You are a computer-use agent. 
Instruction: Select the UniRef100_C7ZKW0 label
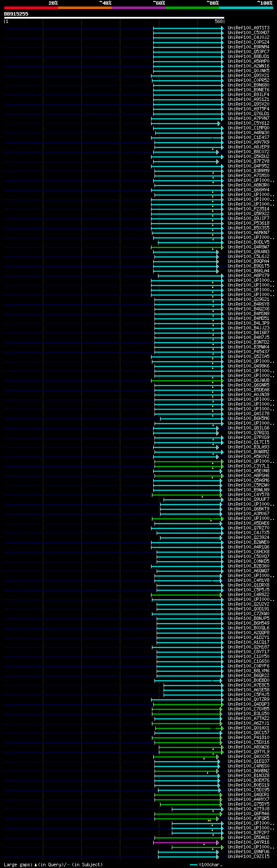click(x=248, y=613)
